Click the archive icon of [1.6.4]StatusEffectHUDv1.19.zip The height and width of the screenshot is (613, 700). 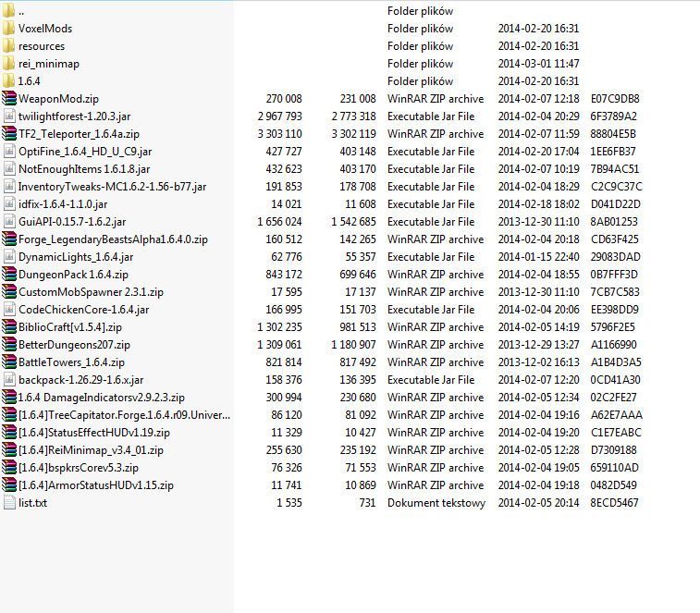tap(9, 432)
